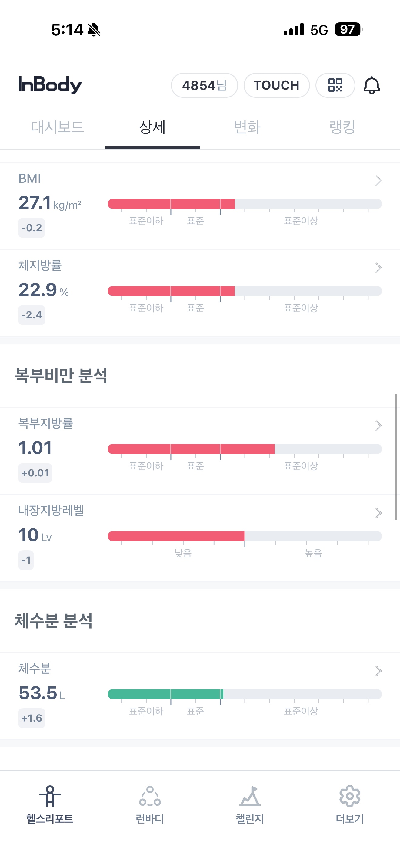Tap the InBody logo
The width and height of the screenshot is (400, 868).
(x=50, y=84)
